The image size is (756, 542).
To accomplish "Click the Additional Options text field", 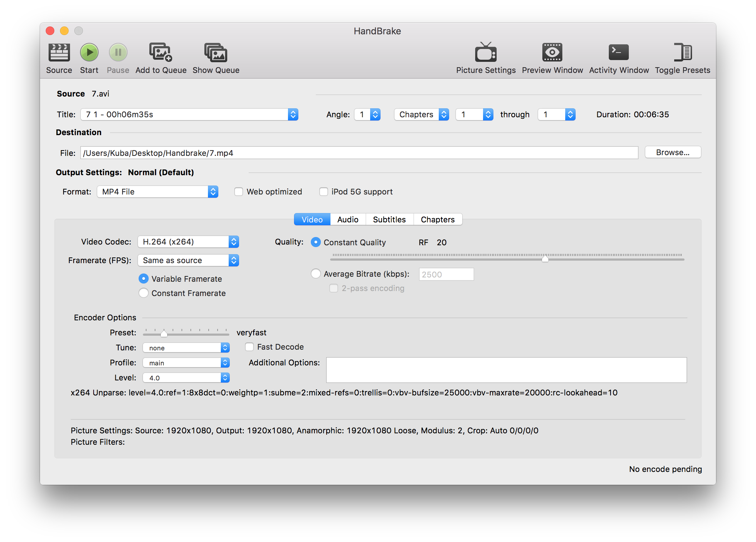I will (x=506, y=370).
